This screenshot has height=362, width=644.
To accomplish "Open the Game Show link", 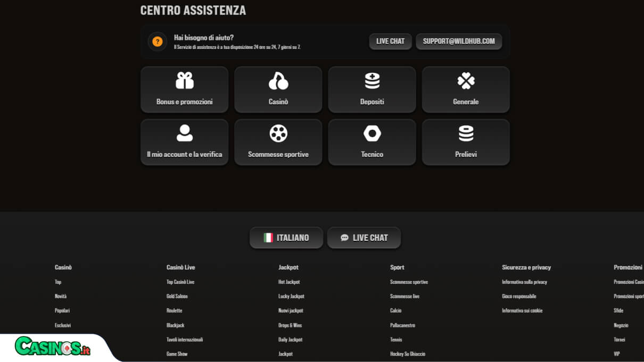I will 177,353.
